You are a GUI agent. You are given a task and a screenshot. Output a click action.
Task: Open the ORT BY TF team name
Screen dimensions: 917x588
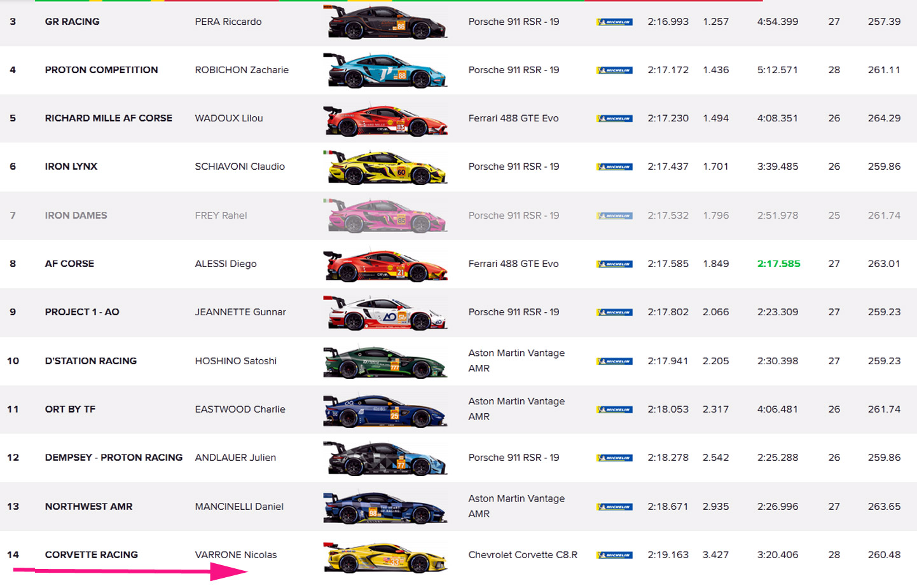coord(70,409)
